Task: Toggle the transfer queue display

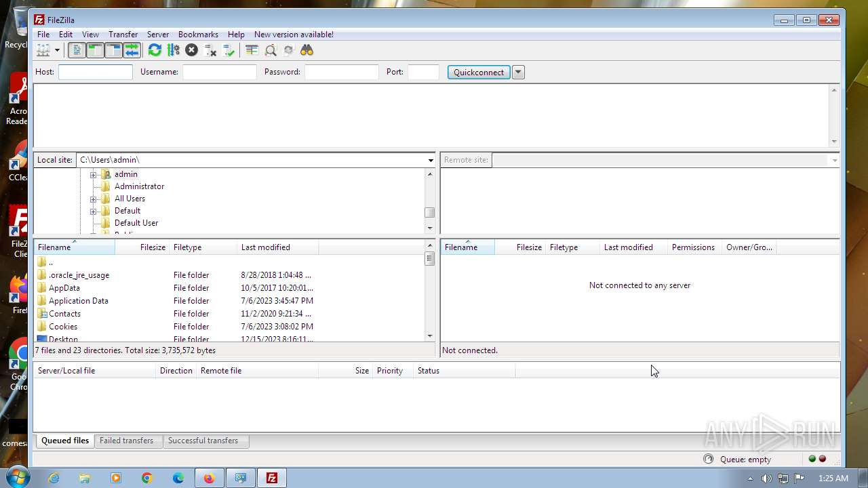Action: point(132,50)
